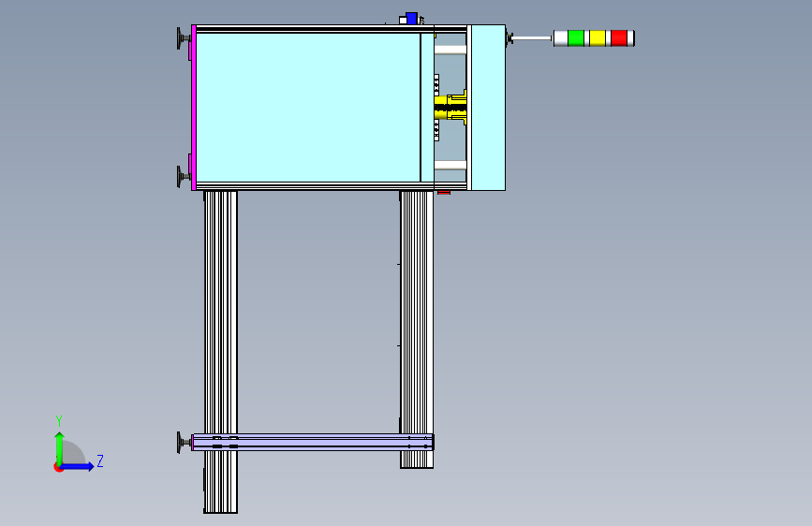812x526 pixels.
Task: Select the black knob at the crossbar's left end
Action: 183,443
